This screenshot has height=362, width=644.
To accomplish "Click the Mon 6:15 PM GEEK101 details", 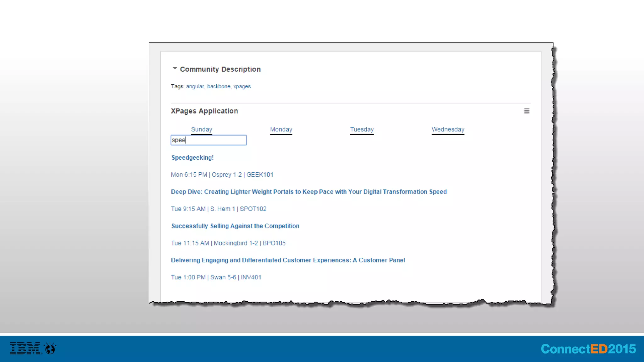I will tap(222, 175).
